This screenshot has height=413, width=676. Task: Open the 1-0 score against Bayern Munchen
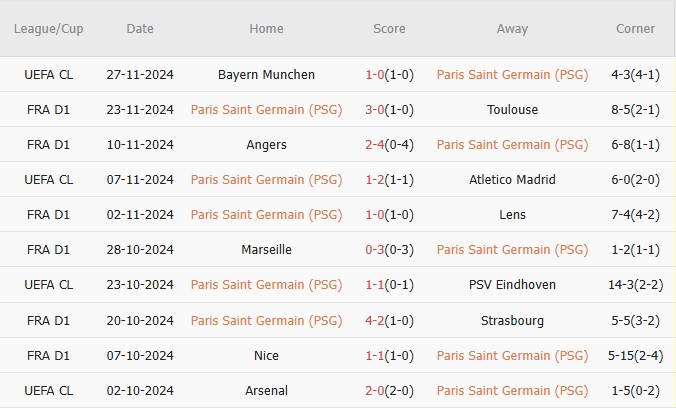tap(375, 74)
